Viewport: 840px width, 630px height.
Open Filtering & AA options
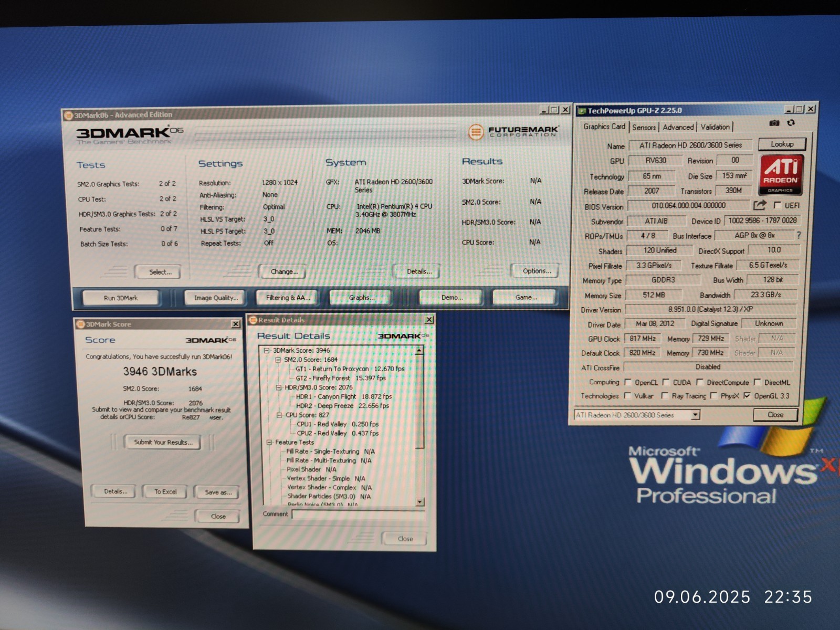tap(288, 298)
